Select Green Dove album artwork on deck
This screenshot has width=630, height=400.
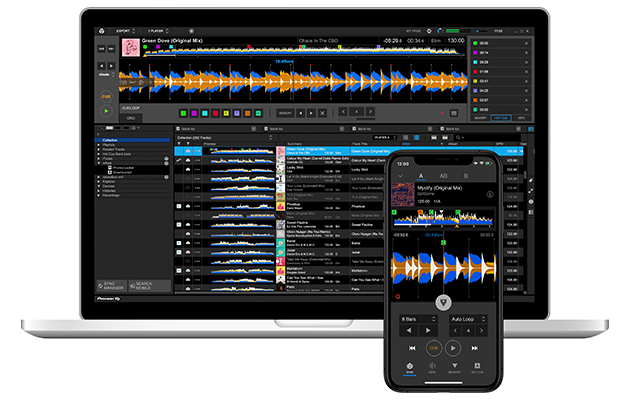pos(129,46)
